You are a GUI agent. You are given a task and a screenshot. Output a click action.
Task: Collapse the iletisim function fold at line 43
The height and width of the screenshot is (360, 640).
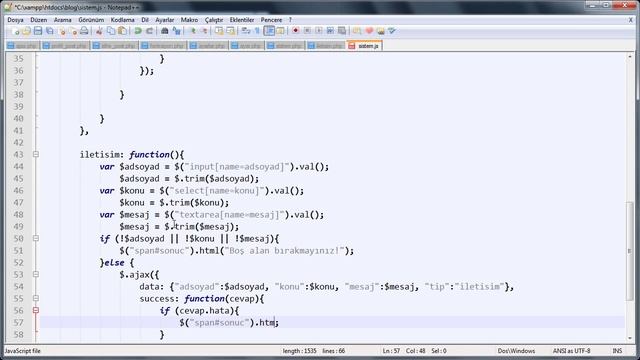click(x=36, y=155)
